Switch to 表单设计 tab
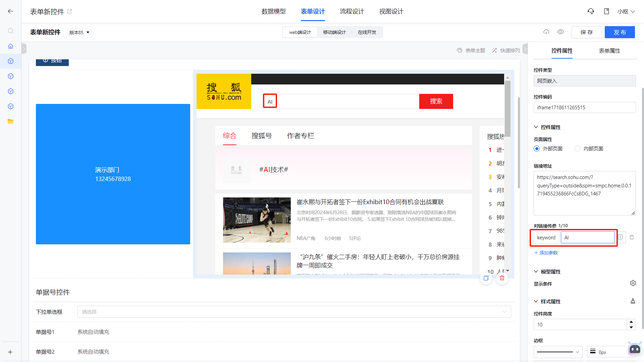The width and height of the screenshot is (644, 362). (313, 11)
